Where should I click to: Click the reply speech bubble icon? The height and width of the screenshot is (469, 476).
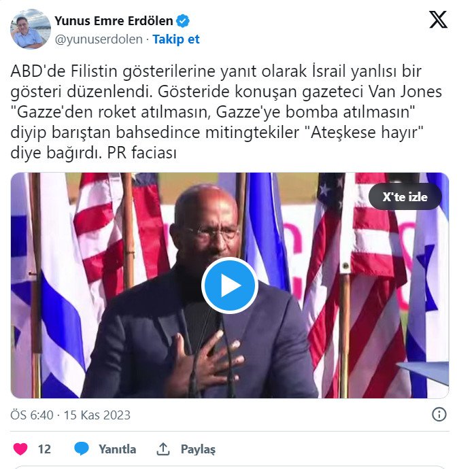(82, 449)
